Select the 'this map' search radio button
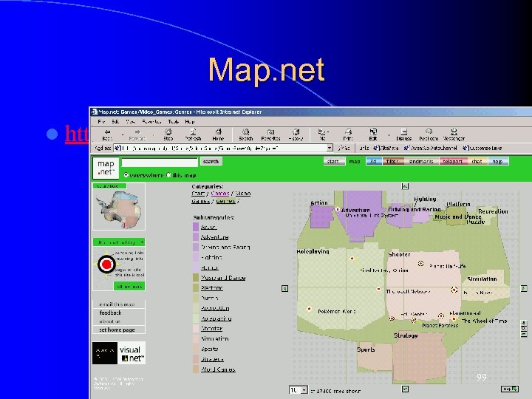 click(168, 175)
